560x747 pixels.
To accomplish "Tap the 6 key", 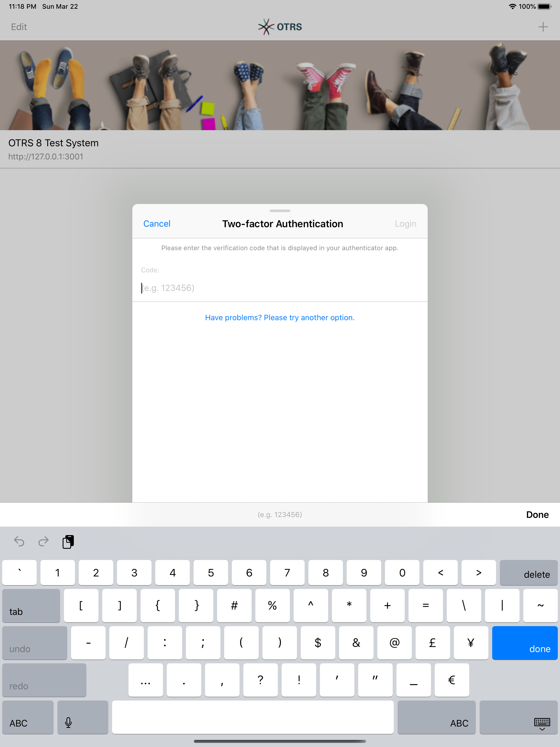I will point(249,573).
